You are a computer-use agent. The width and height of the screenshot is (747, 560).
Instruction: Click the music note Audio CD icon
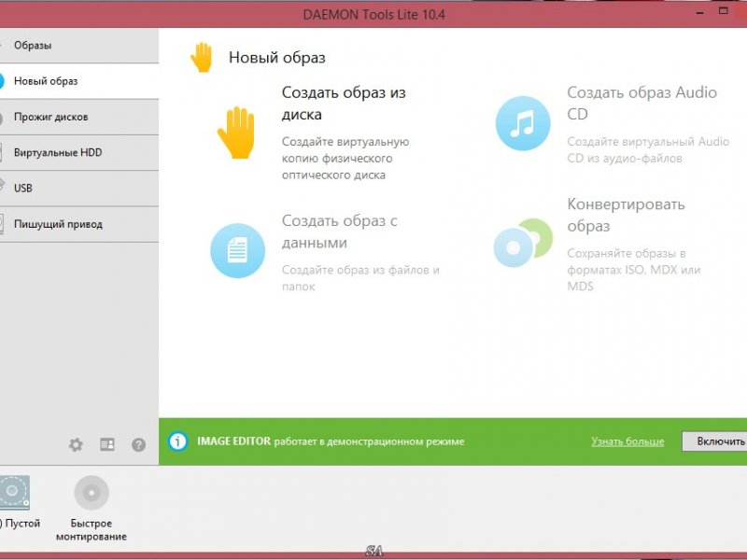[x=523, y=123]
